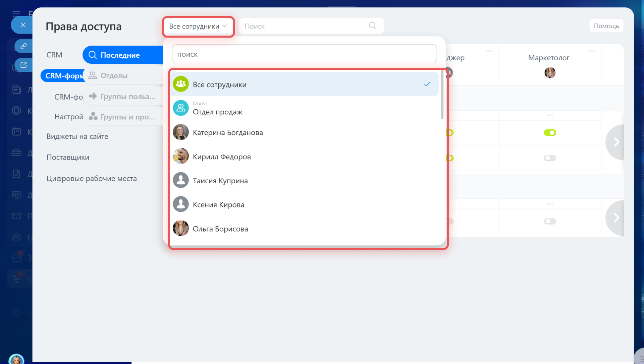Open the Отделы tab
The image size is (644, 364).
(114, 76)
